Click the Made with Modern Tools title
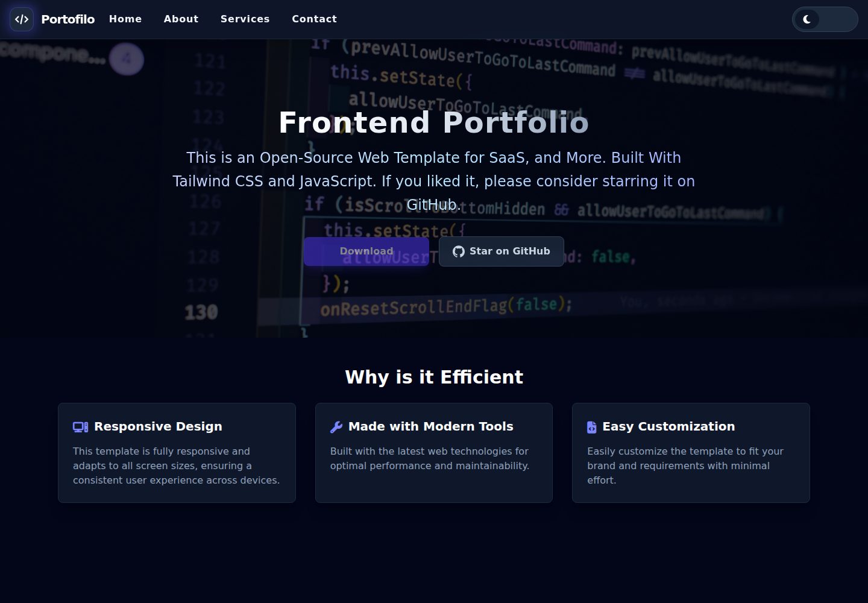This screenshot has width=868, height=603. pyautogui.click(x=431, y=426)
